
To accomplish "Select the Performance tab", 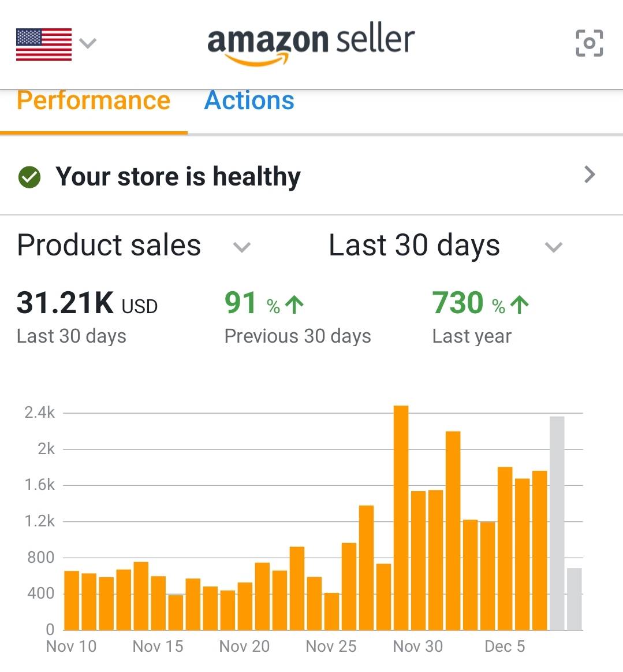I will coord(94,101).
